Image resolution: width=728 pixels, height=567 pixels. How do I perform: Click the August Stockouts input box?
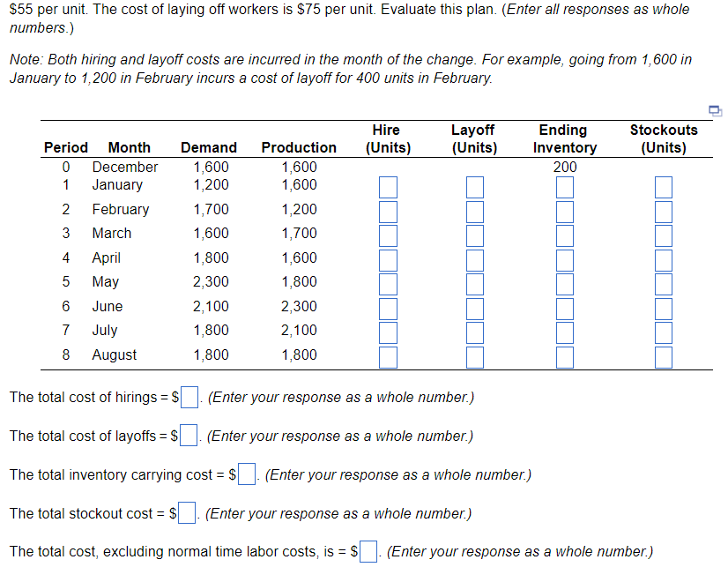(663, 356)
